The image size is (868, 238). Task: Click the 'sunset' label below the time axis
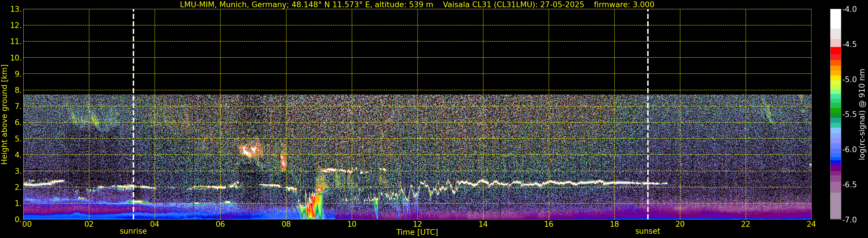[x=648, y=231]
